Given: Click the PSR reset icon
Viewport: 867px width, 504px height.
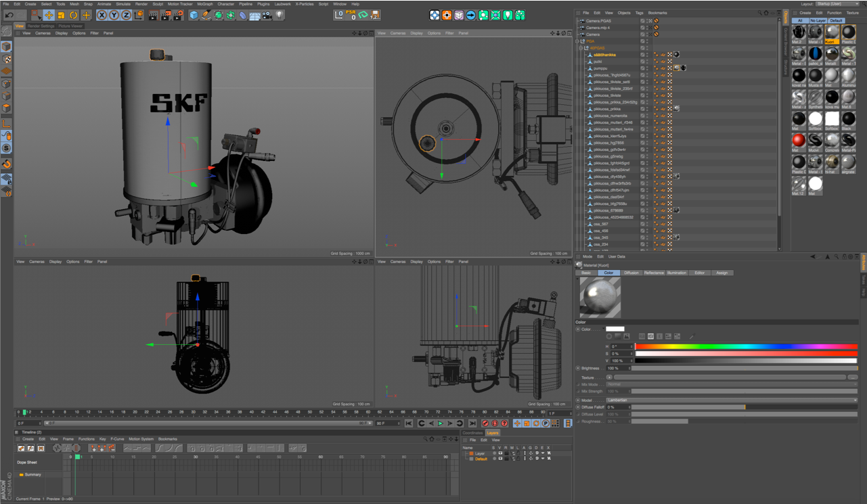Looking at the screenshot, I should click(x=351, y=15).
